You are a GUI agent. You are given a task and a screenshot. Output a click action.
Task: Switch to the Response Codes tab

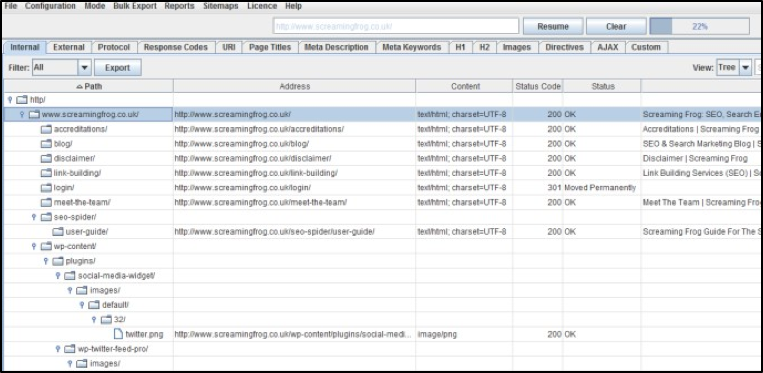click(x=176, y=47)
